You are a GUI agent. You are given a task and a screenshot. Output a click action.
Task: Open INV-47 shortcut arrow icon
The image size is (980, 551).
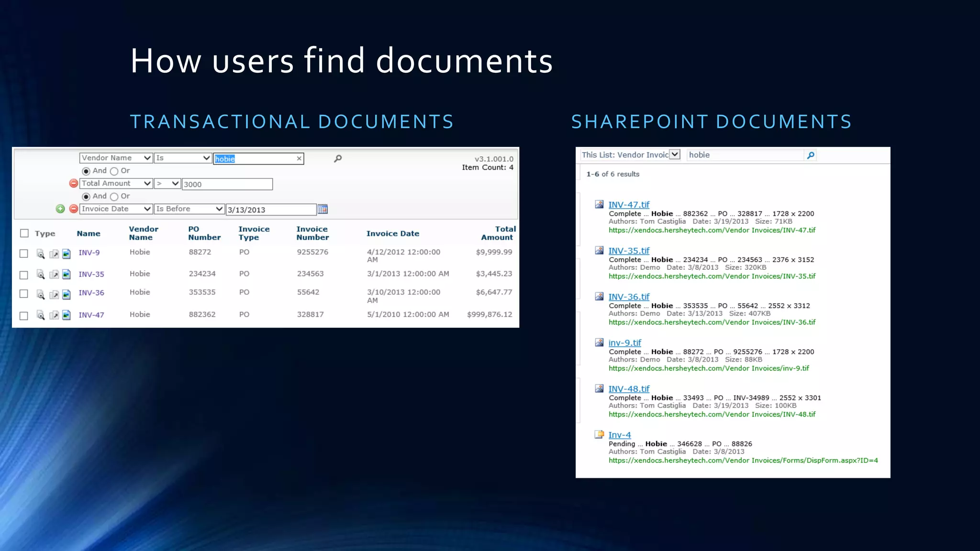pyautogui.click(x=54, y=315)
